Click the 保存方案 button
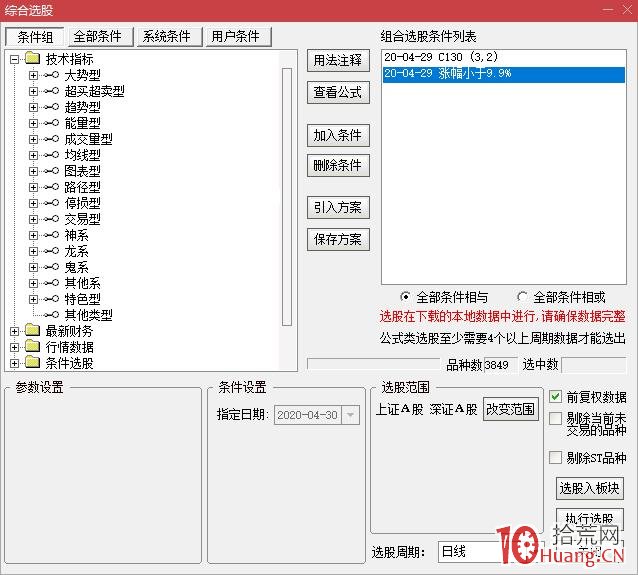Image resolution: width=638 pixels, height=575 pixels. pyautogui.click(x=338, y=239)
